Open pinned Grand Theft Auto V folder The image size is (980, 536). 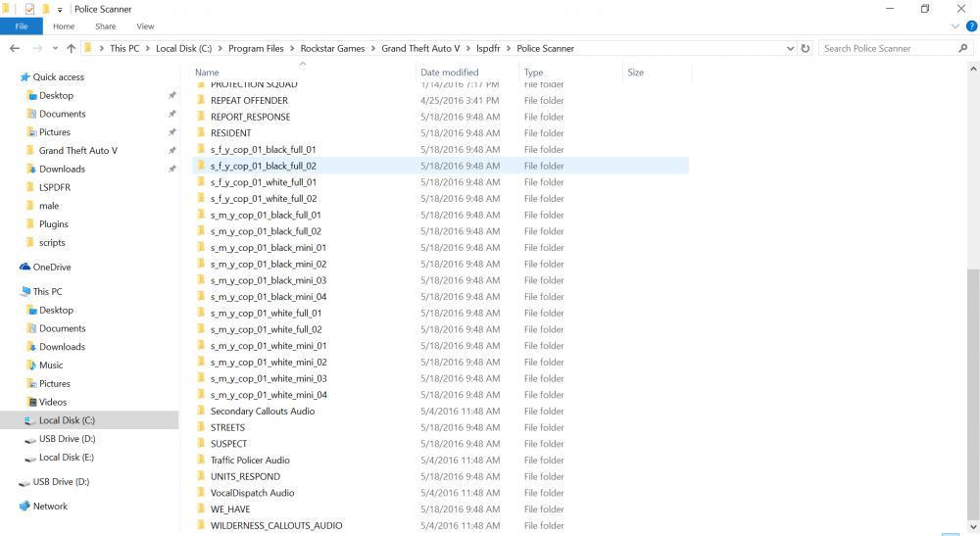[78, 151]
